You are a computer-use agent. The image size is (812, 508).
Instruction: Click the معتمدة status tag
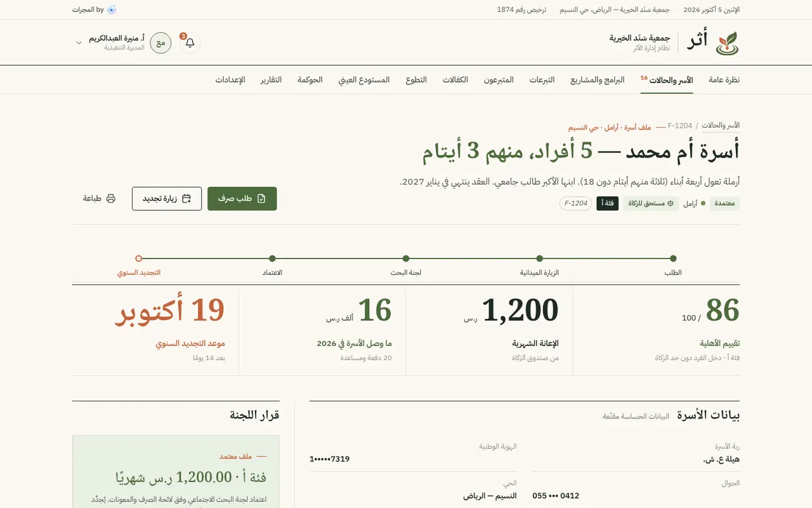click(724, 204)
